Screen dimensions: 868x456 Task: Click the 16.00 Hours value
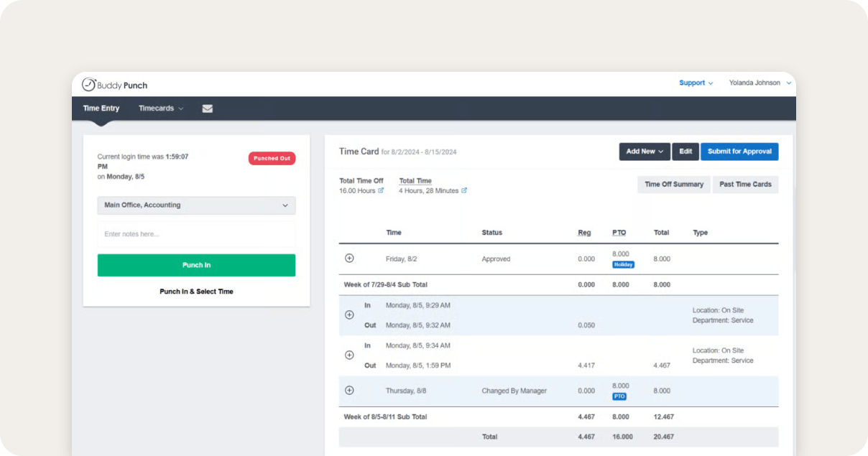(x=357, y=191)
